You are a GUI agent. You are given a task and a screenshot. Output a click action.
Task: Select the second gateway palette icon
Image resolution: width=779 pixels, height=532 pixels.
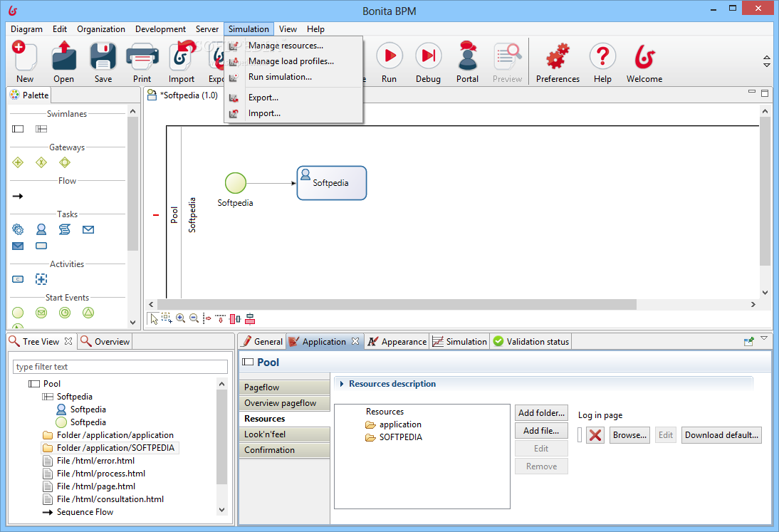pyautogui.click(x=41, y=162)
